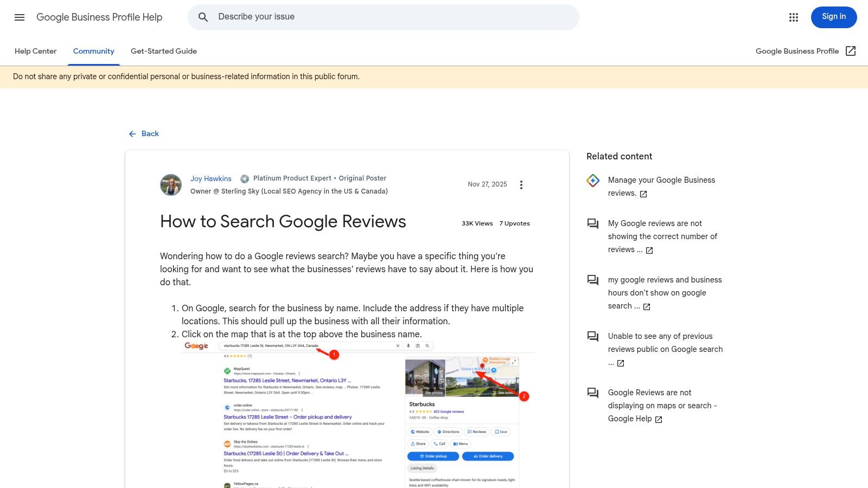
Task: Open the Get-Started Guide tab
Action: click(x=164, y=51)
